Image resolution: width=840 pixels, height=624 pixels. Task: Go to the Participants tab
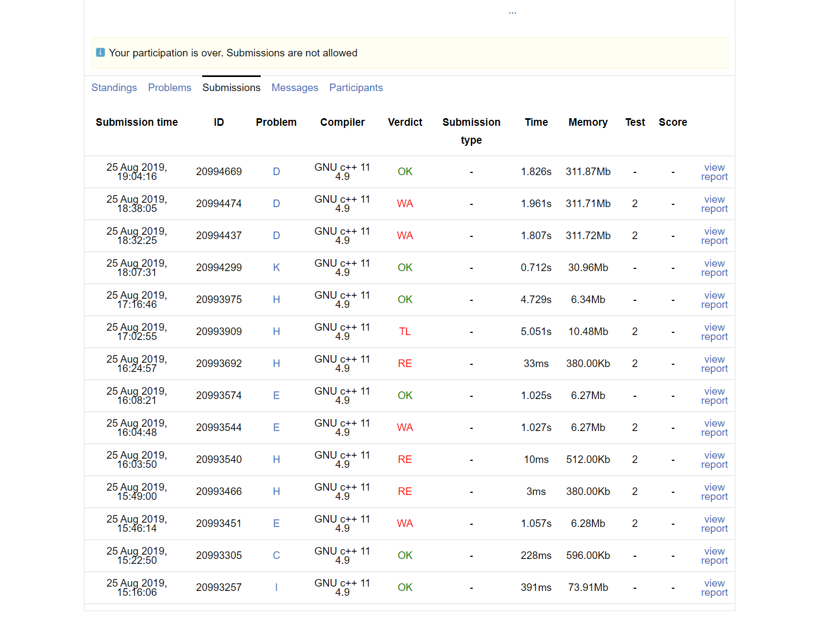click(x=356, y=88)
